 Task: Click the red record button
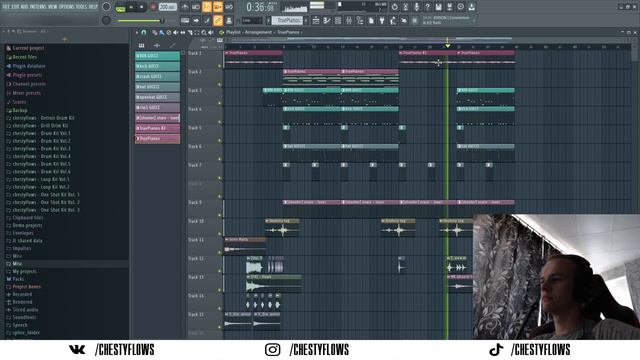coord(153,7)
